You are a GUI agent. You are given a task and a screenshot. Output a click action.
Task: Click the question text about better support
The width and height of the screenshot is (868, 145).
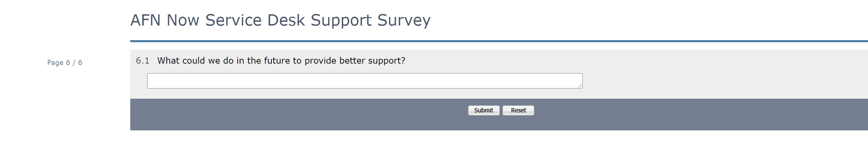(281, 61)
